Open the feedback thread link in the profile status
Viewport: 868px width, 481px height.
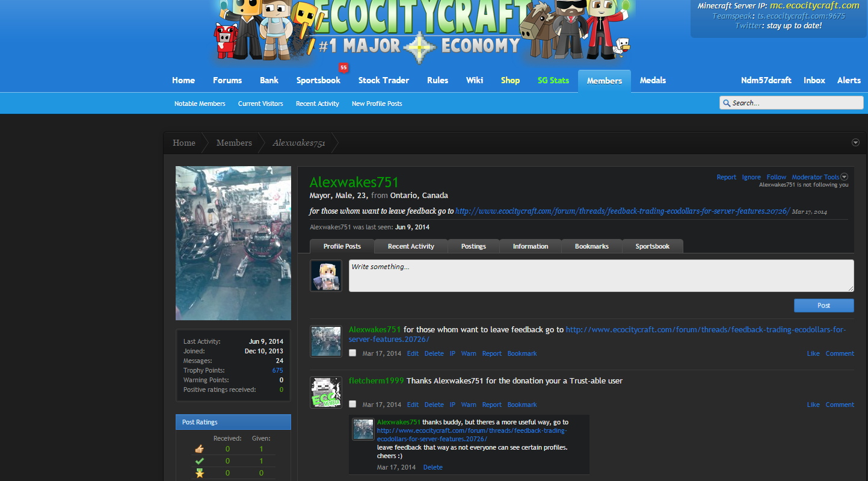pyautogui.click(x=623, y=211)
